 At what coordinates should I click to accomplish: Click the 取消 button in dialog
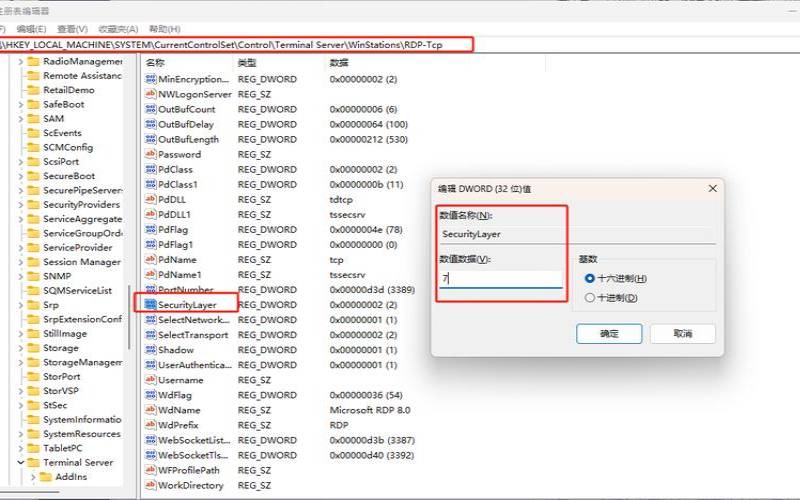click(x=682, y=333)
